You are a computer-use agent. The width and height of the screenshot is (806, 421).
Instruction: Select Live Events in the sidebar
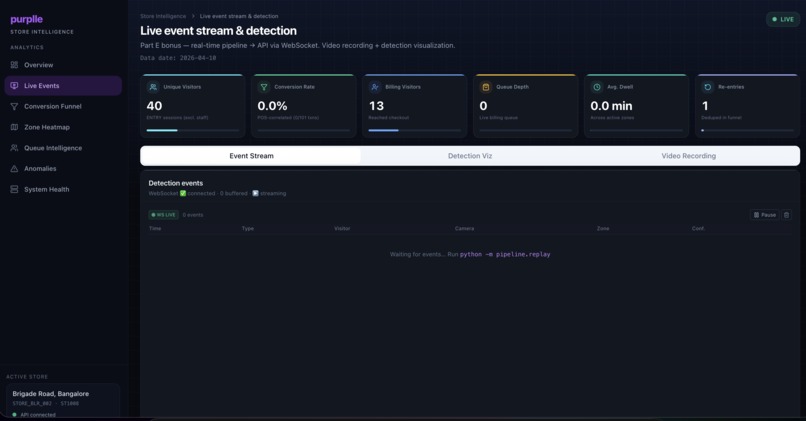click(x=63, y=86)
